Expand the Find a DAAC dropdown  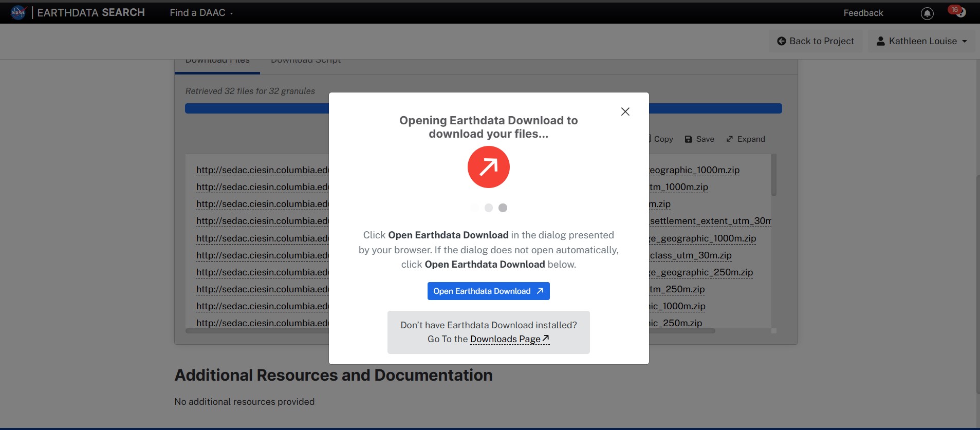201,12
